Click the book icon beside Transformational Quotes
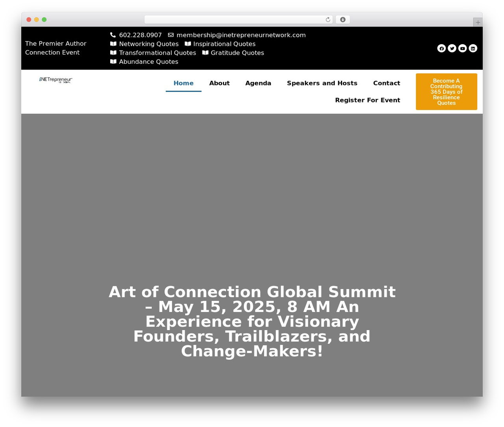The height and width of the screenshot is (427, 504). (113, 53)
